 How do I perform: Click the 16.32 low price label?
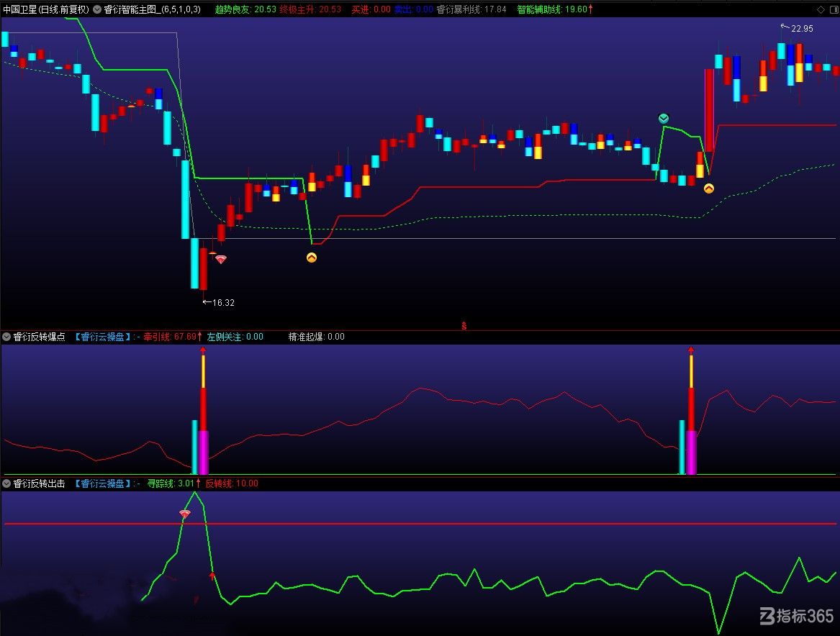pyautogui.click(x=223, y=302)
